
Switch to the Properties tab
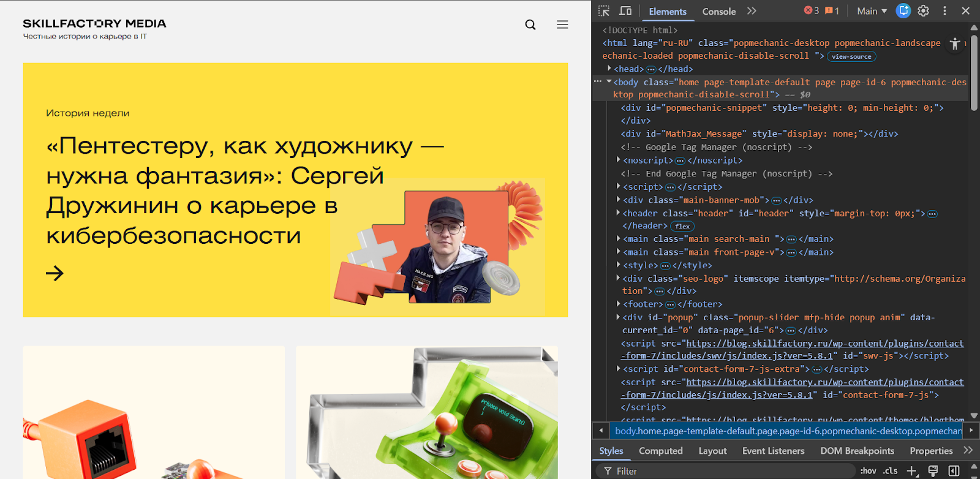(x=931, y=451)
